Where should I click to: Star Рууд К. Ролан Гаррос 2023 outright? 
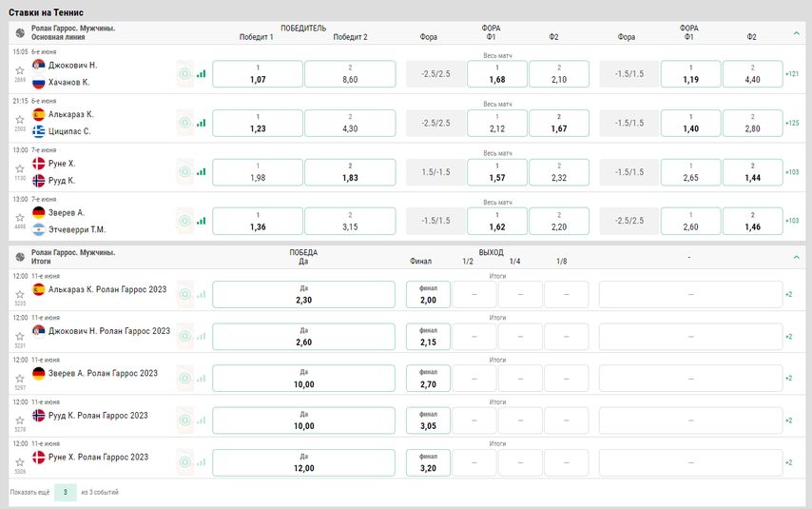tap(20, 421)
